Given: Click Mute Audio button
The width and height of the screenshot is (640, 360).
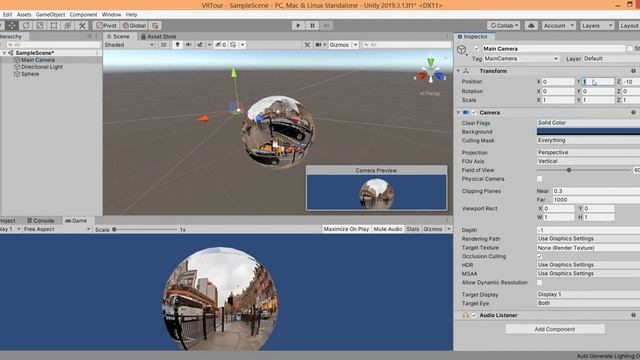Looking at the screenshot, I should [388, 229].
